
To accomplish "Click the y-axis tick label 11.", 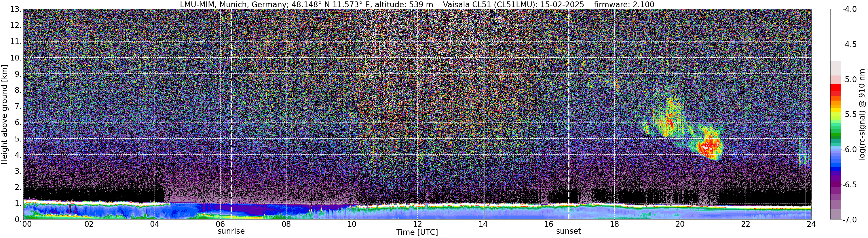I will [16, 42].
